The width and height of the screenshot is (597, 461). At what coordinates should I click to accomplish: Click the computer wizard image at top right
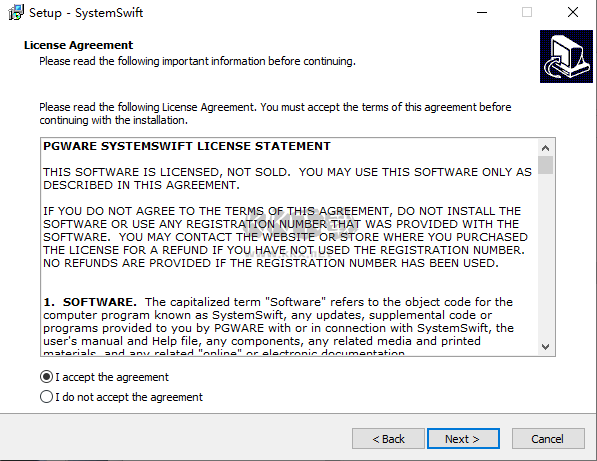point(566,56)
